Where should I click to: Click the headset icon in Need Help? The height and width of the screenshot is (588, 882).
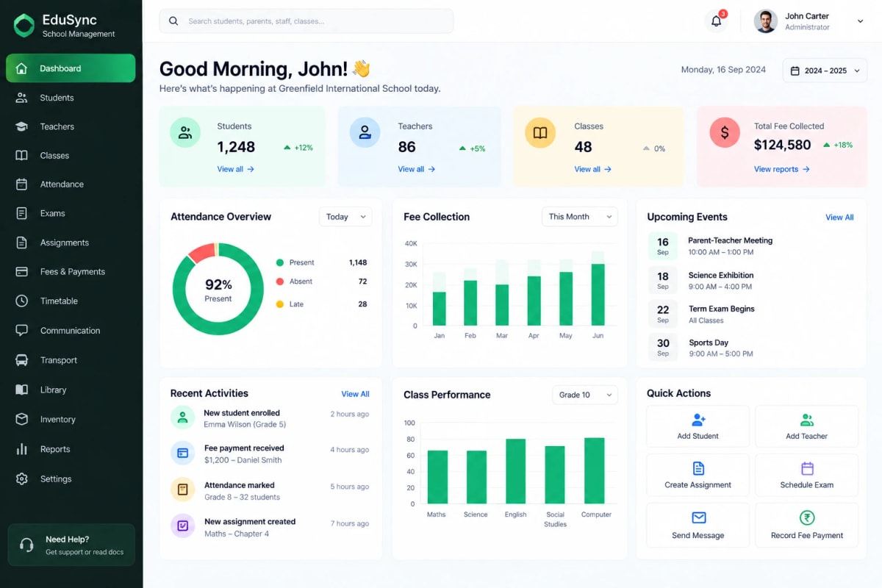(26, 545)
